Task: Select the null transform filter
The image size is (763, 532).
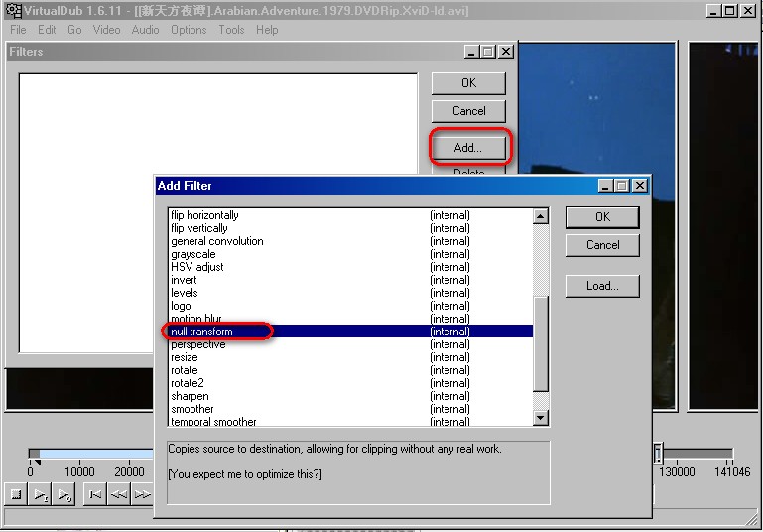Action: (x=350, y=332)
